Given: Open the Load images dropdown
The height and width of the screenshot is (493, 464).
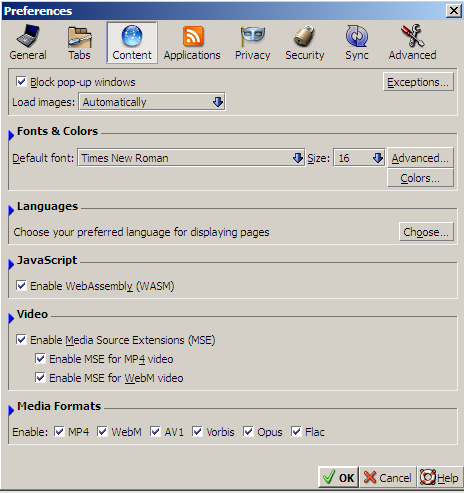Looking at the screenshot, I should pos(152,102).
